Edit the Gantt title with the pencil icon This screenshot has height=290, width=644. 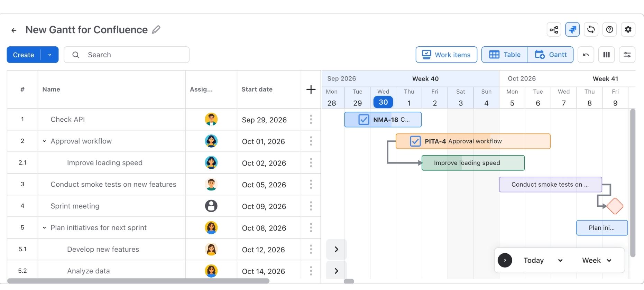click(x=156, y=30)
